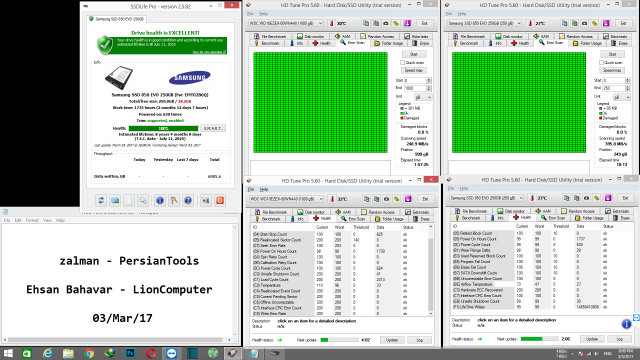Click the End value spinner in the Samsung Error Scan window
The width and height of the screenshot is (640, 360).
(x=627, y=88)
